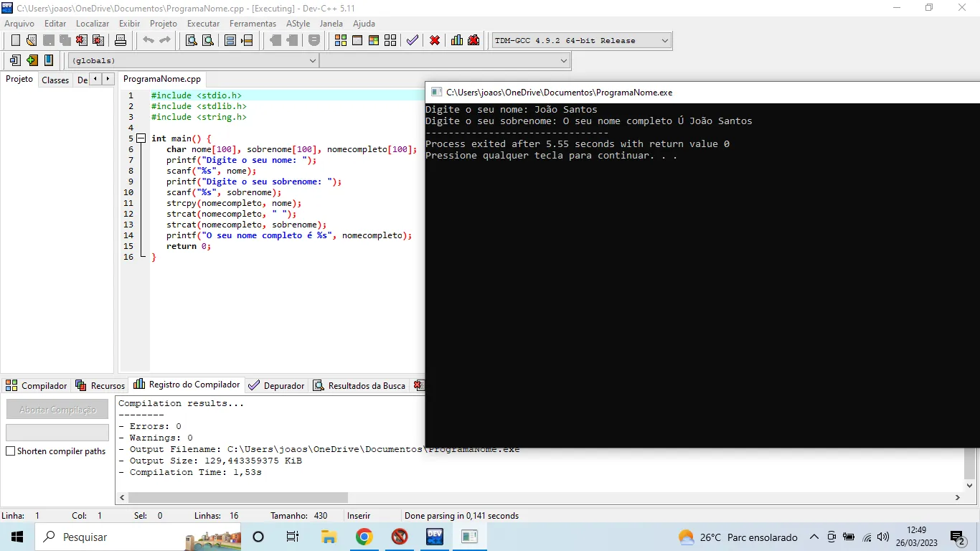Stop execution with the red X icon

coord(435,40)
